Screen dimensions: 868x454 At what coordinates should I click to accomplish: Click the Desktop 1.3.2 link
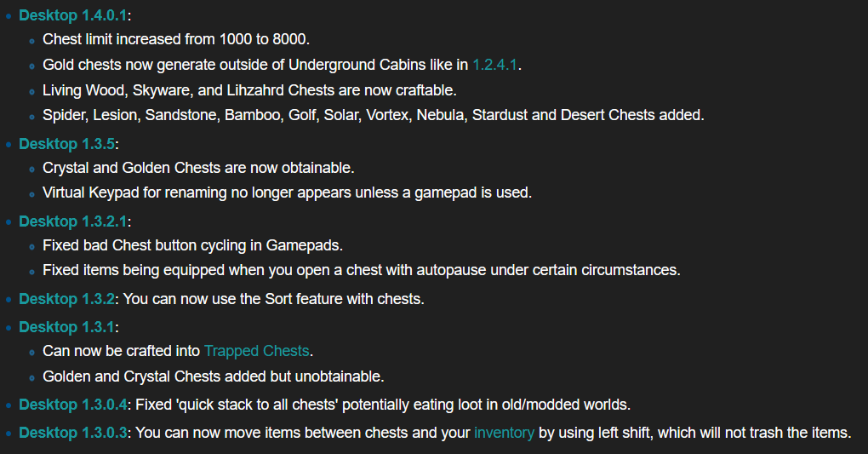(67, 299)
